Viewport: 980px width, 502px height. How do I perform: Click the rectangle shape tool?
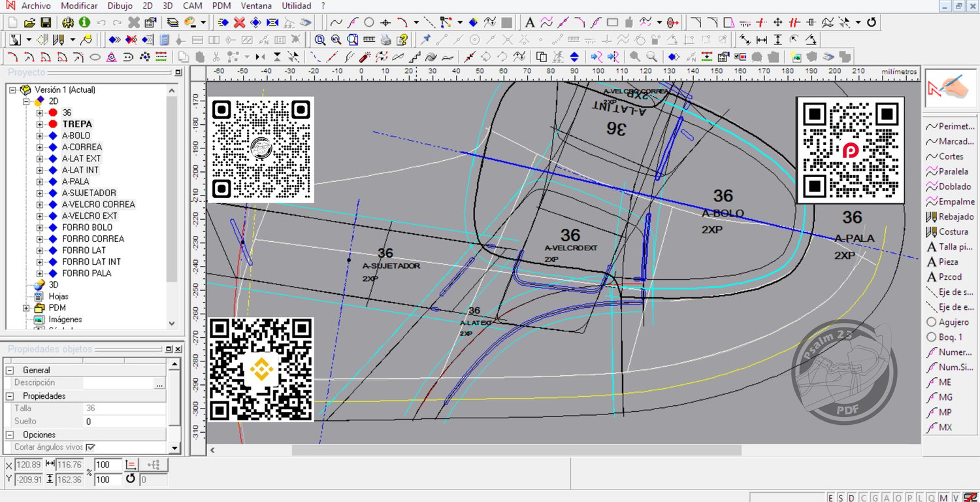[612, 22]
